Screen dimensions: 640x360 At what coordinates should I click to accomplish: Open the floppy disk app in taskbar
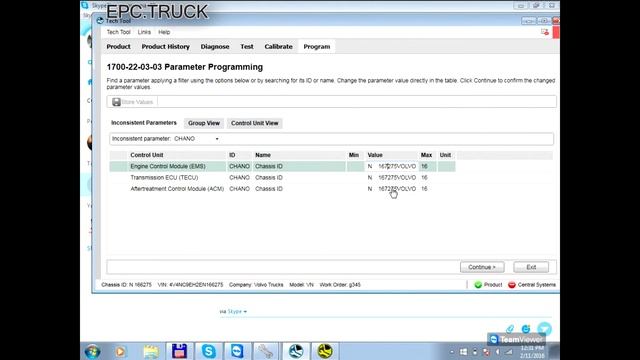(x=179, y=351)
